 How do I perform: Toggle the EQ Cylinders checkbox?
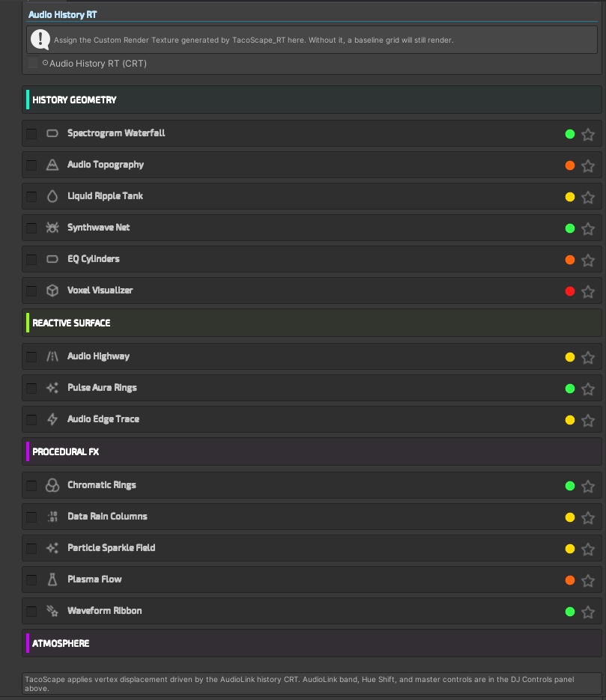tap(31, 260)
